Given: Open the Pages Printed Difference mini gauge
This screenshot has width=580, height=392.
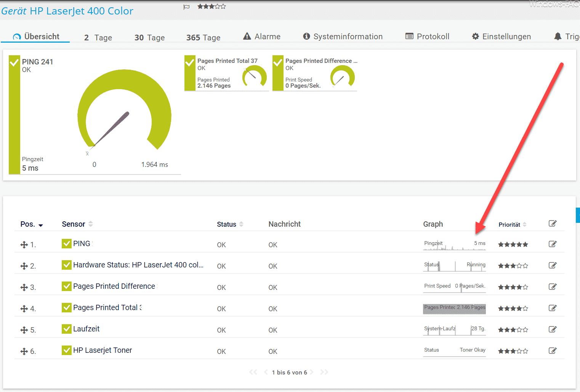Looking at the screenshot, I should click(343, 76).
